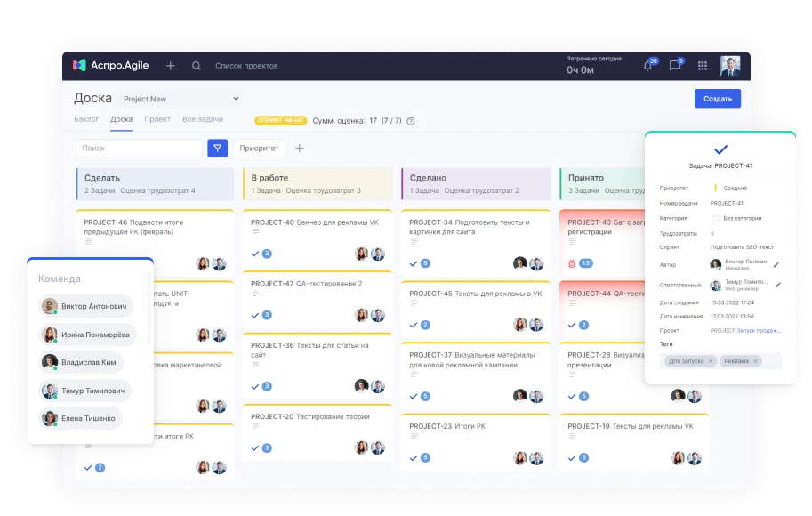Image resolution: width=812 pixels, height=516 pixels.
Task: Click the Сделать column header
Action: pos(155,184)
